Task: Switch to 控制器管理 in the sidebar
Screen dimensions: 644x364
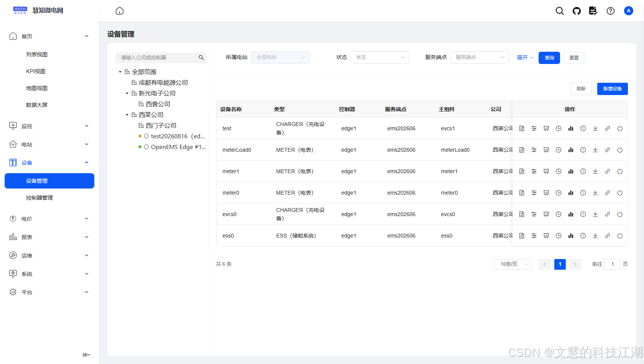Action: point(39,198)
